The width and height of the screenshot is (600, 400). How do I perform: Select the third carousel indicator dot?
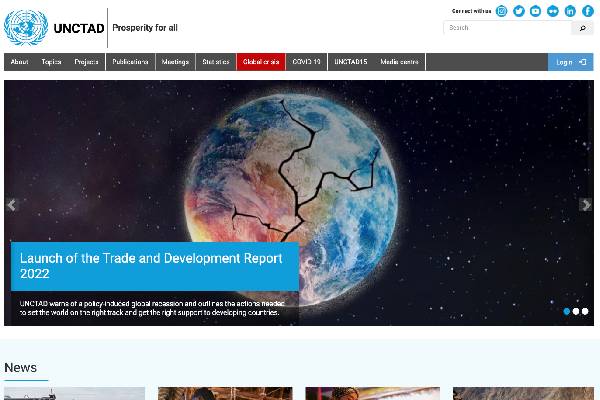tap(585, 311)
